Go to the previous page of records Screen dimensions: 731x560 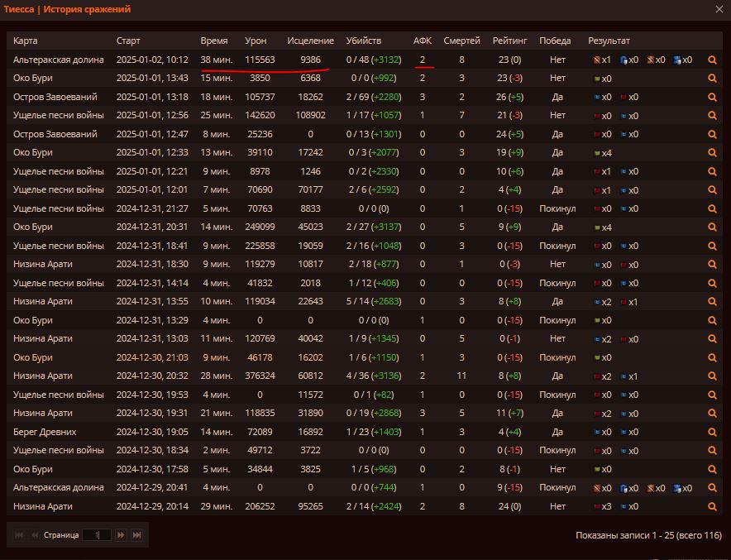point(35,535)
